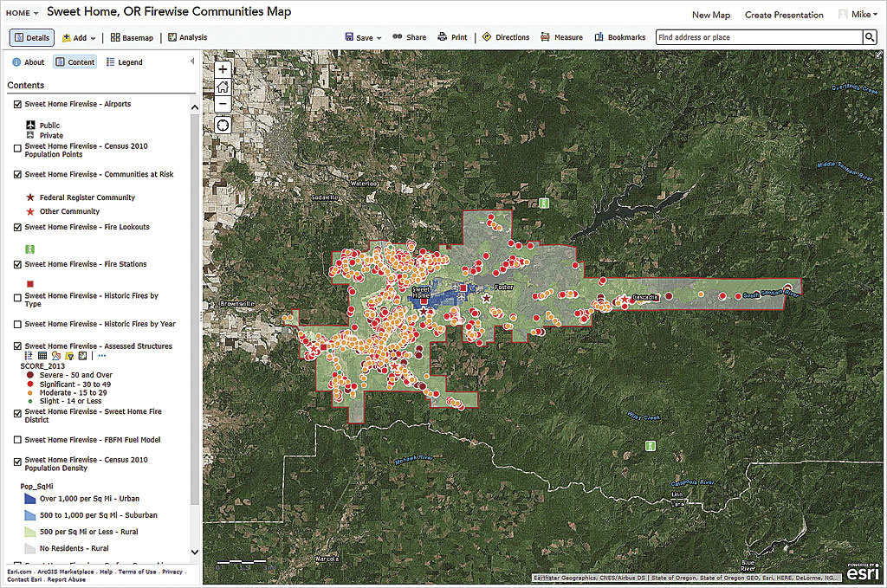Viewport: 887px width, 588px height.
Task: Change style of Assessed Structures layer
Action: click(56, 356)
